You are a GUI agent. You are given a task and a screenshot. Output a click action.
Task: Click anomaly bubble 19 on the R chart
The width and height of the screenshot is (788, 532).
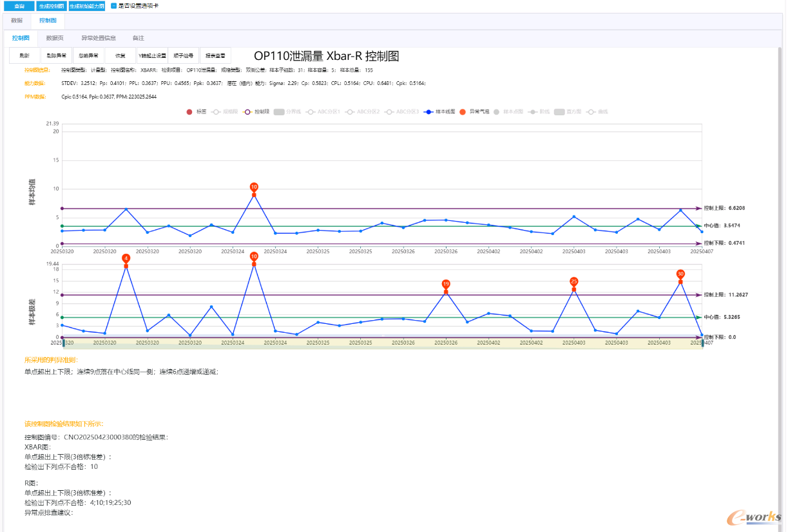point(446,284)
